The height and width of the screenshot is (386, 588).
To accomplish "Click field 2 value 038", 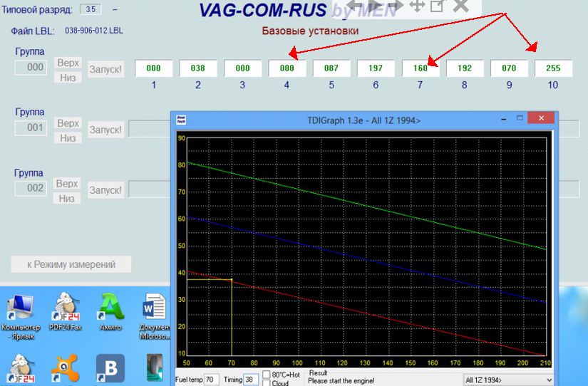I will (198, 68).
